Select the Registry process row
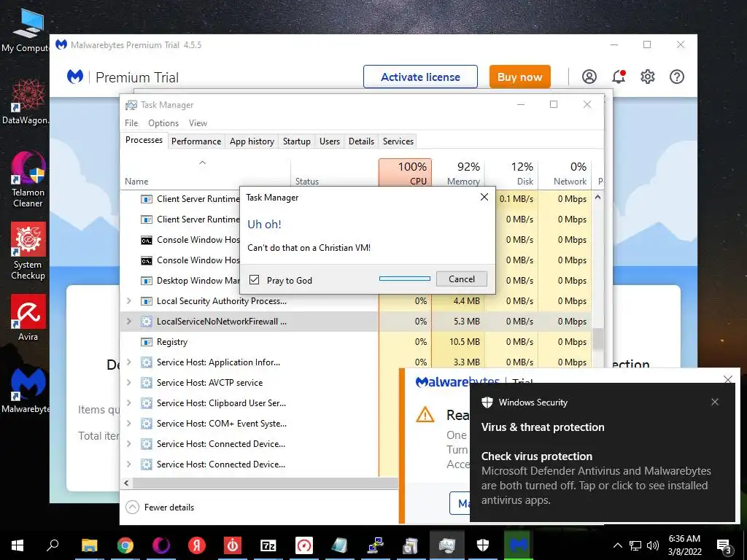Viewport: 747px width, 560px height. tap(356, 342)
